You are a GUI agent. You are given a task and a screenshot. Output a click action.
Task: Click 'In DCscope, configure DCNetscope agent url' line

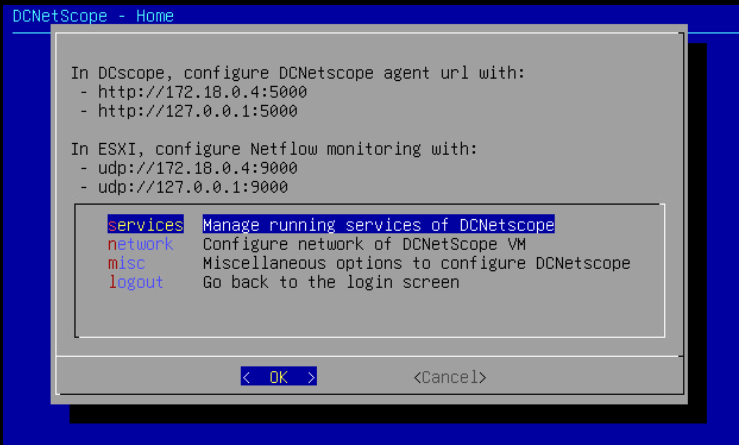(x=298, y=73)
